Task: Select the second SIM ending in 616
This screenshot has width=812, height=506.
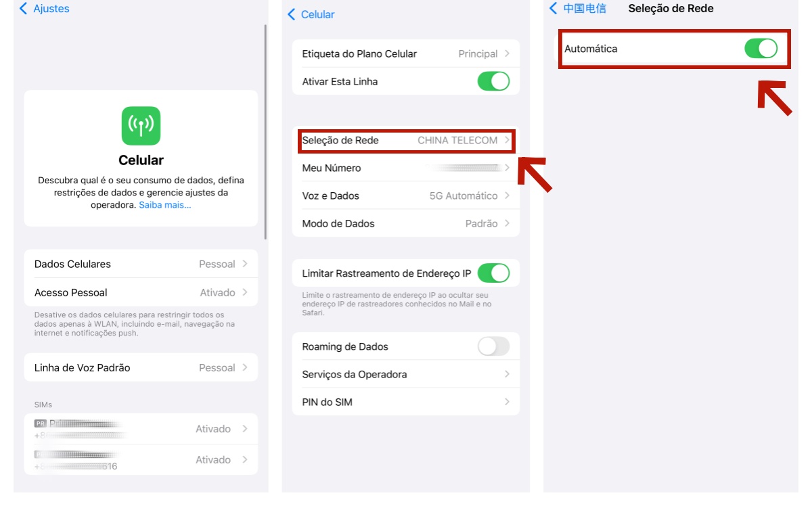Action: pyautogui.click(x=141, y=459)
